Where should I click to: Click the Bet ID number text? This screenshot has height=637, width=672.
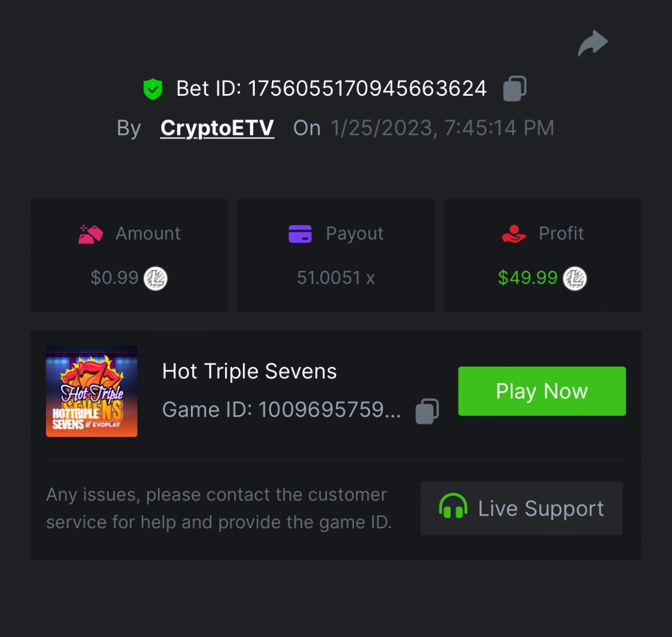[x=367, y=88]
